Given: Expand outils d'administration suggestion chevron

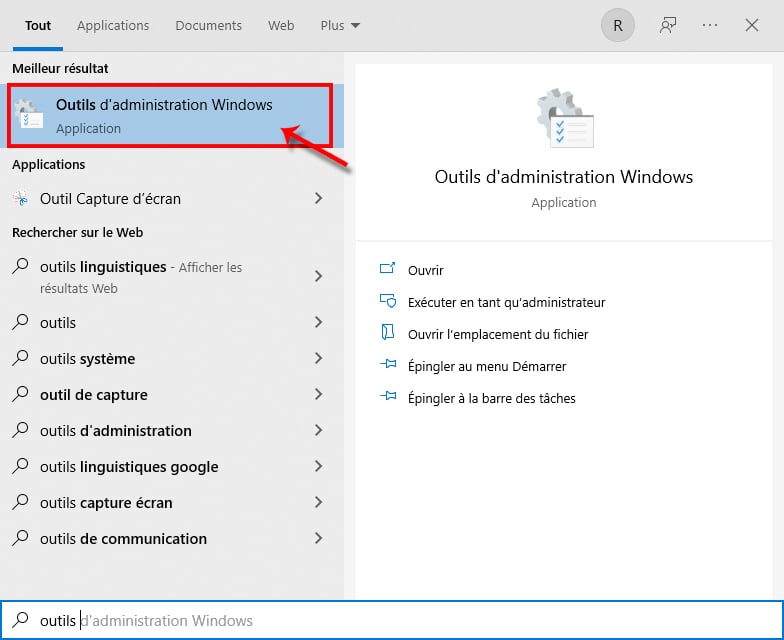Looking at the screenshot, I should pos(318,430).
